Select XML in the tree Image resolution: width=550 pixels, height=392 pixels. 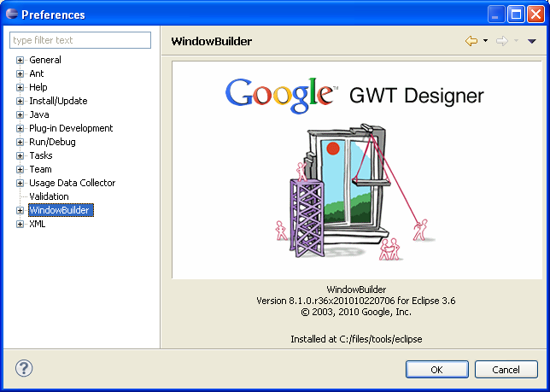(x=38, y=224)
